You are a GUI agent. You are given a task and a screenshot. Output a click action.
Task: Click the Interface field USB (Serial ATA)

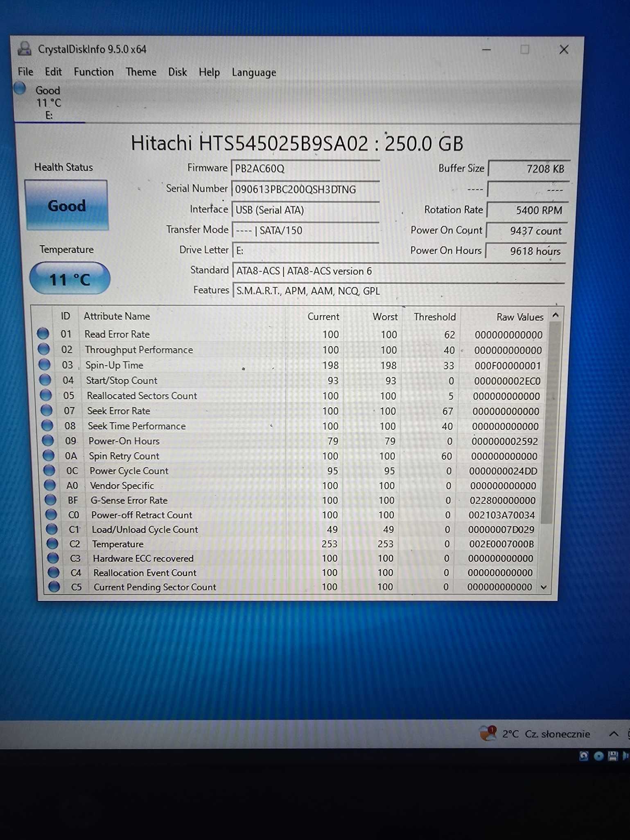[x=305, y=210]
